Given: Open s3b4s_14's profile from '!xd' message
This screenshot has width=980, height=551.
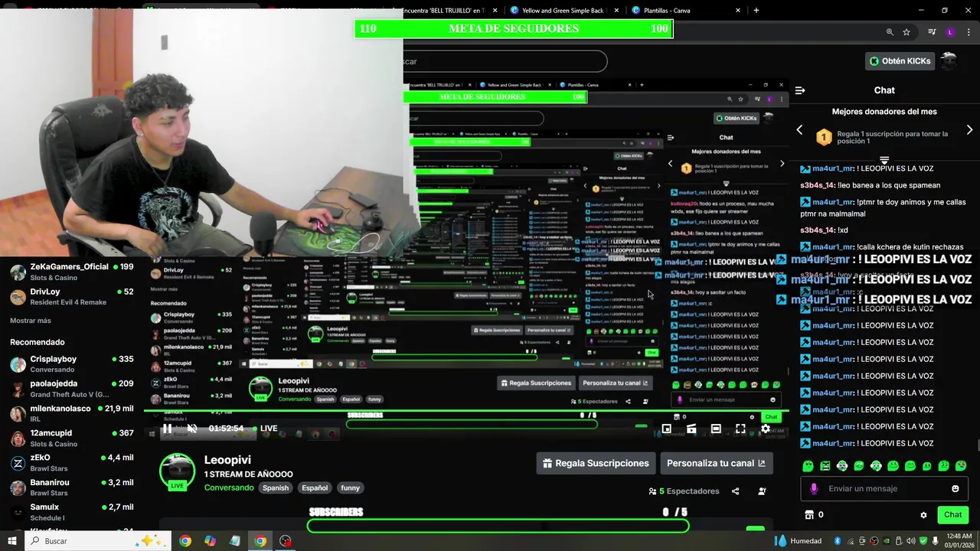Looking at the screenshot, I should (817, 230).
